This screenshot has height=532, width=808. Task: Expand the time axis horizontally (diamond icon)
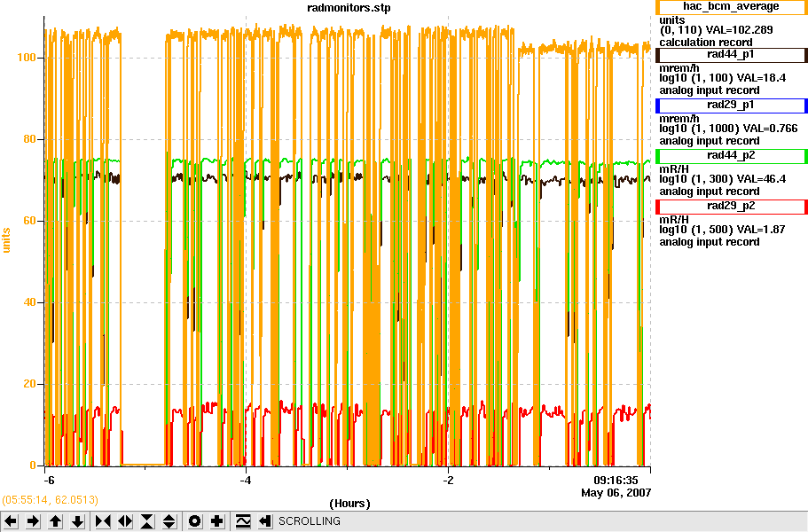coord(125,521)
